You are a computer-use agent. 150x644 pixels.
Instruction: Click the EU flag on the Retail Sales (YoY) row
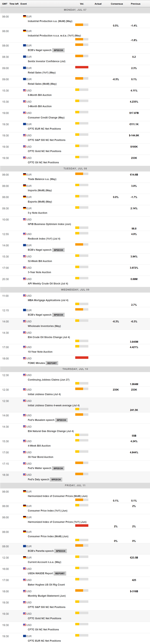point(24,68)
